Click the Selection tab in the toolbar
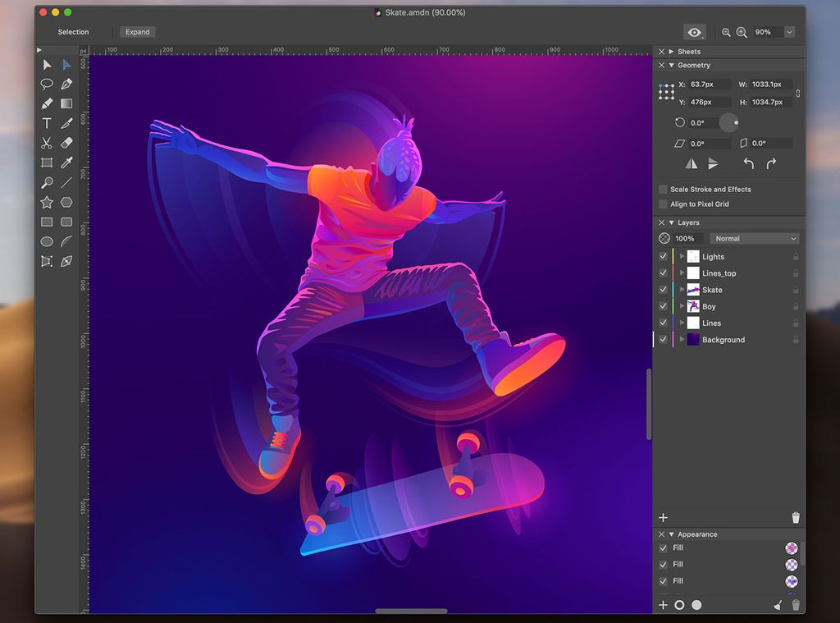Screen dimensions: 840x623 [72, 32]
